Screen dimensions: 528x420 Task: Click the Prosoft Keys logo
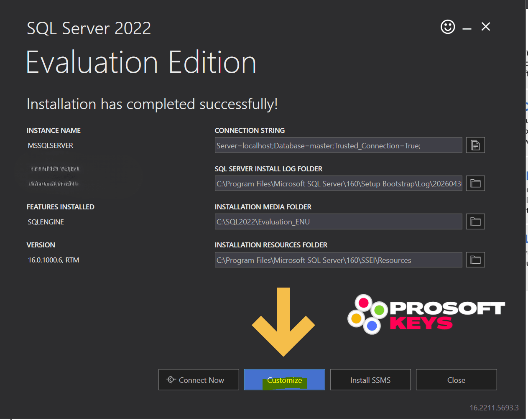(426, 314)
